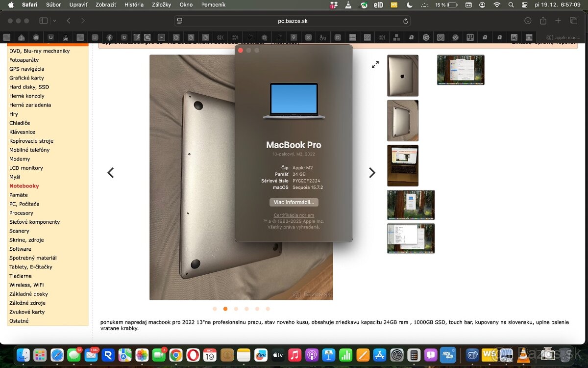Launch Google Chrome from the Dock
The image size is (588, 368).
coord(176,355)
